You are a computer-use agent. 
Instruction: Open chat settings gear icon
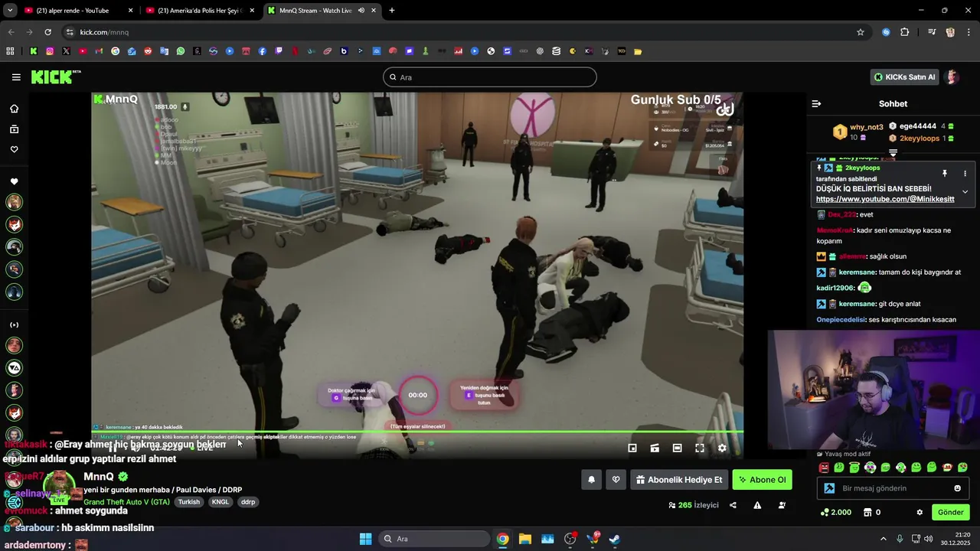coord(920,512)
